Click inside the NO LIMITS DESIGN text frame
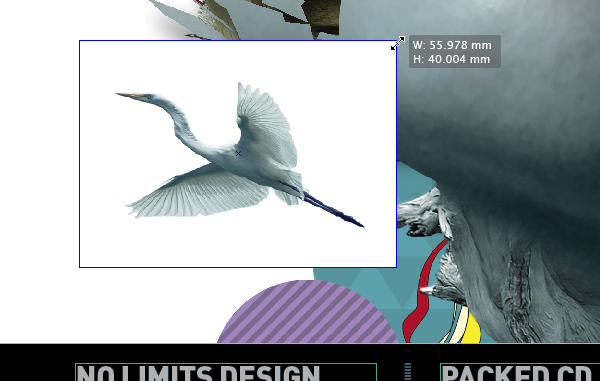The width and height of the screenshot is (600, 381). (x=226, y=372)
